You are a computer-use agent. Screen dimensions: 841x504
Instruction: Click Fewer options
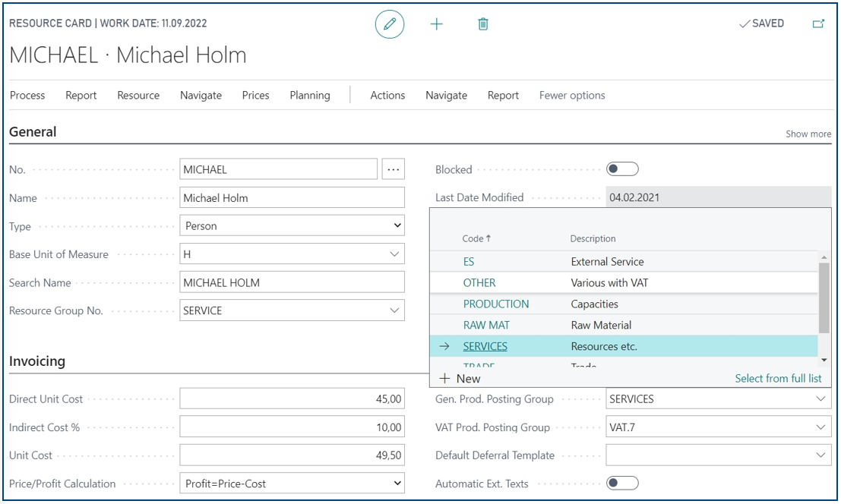pyautogui.click(x=572, y=96)
